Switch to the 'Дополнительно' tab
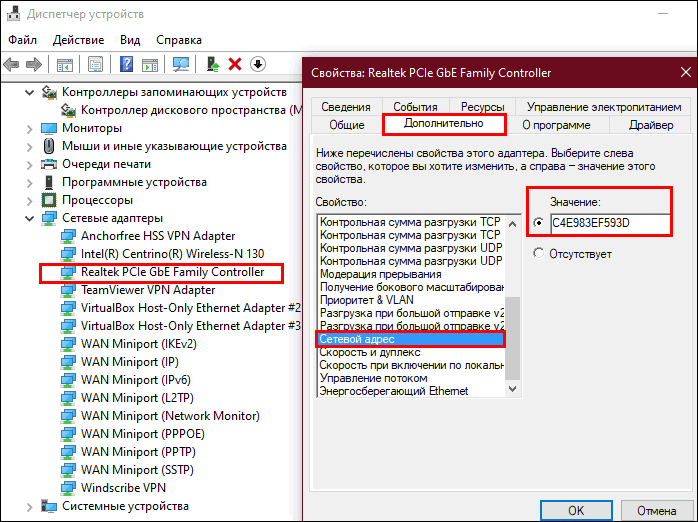The width and height of the screenshot is (698, 522). [x=444, y=124]
